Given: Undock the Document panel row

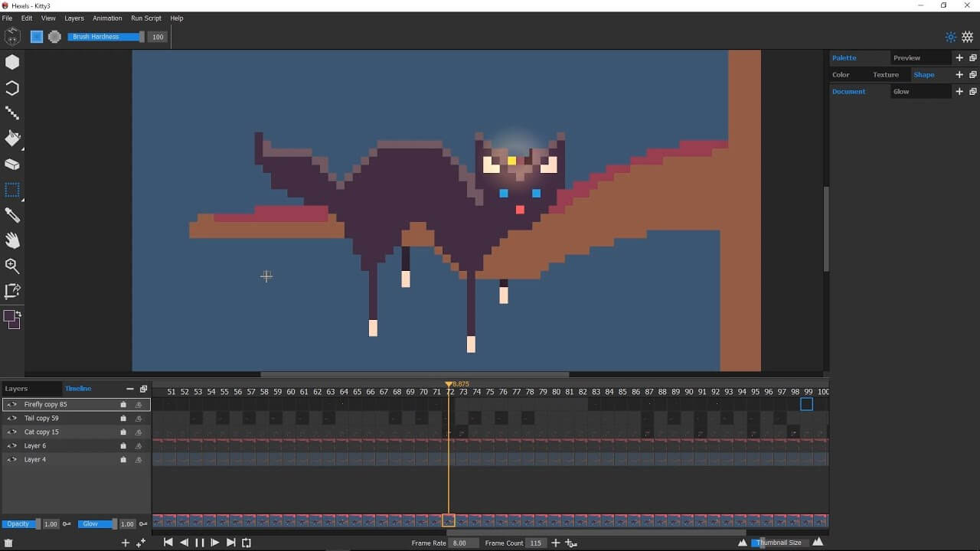Looking at the screenshot, I should [x=973, y=92].
